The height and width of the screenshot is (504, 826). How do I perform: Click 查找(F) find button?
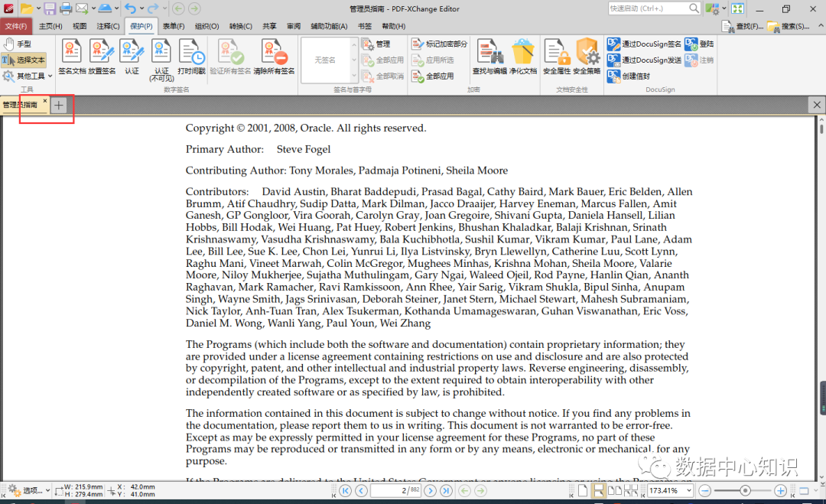coord(742,26)
